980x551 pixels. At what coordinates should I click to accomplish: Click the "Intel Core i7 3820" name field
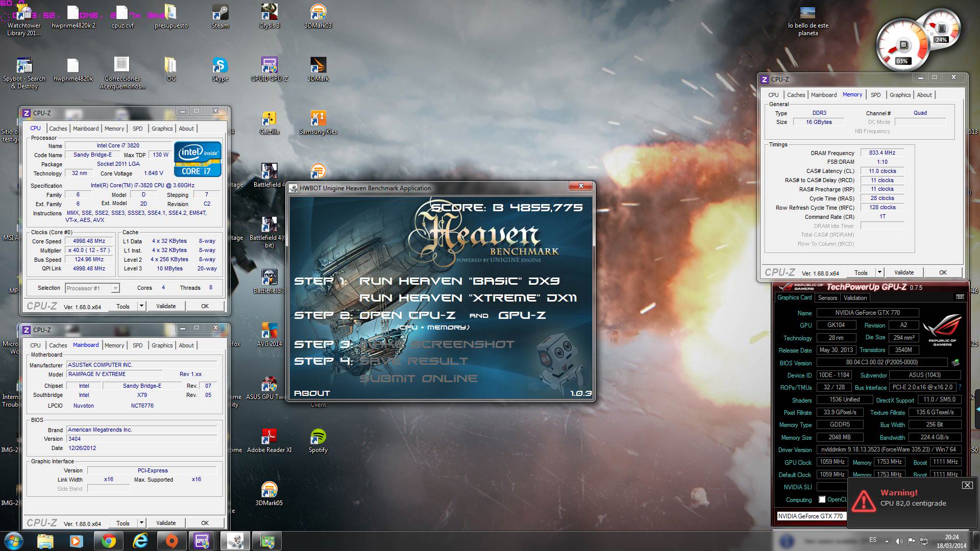(118, 146)
